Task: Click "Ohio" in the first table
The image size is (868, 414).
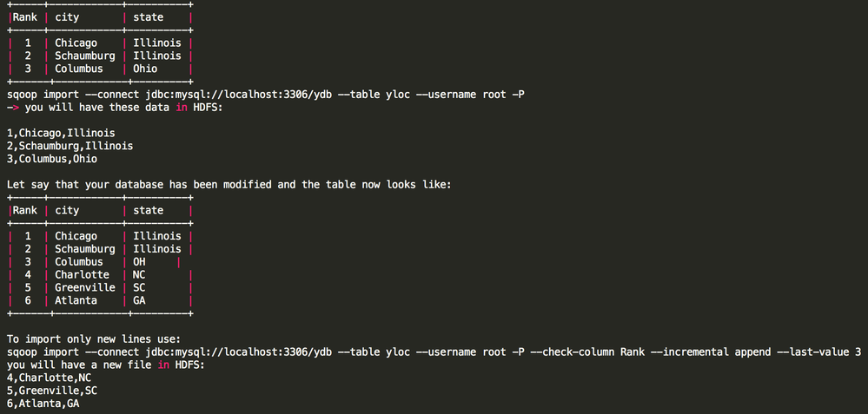Action: pos(145,69)
